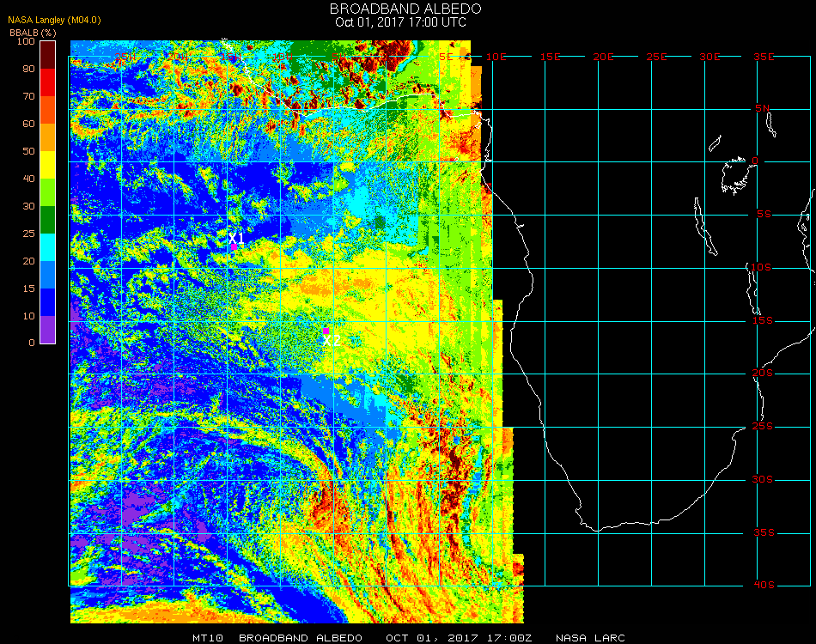Click the legend value 20

28,261
